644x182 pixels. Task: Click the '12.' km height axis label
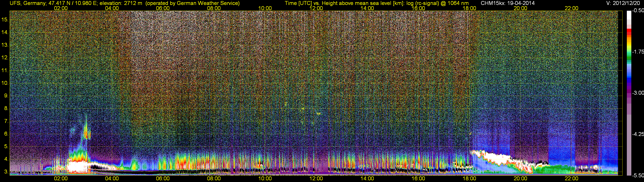(5, 58)
